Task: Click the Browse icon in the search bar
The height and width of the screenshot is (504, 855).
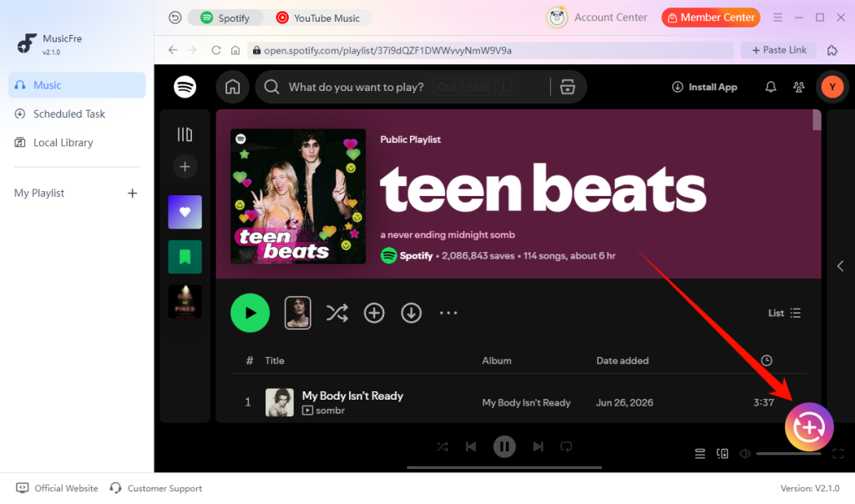Action: point(567,87)
